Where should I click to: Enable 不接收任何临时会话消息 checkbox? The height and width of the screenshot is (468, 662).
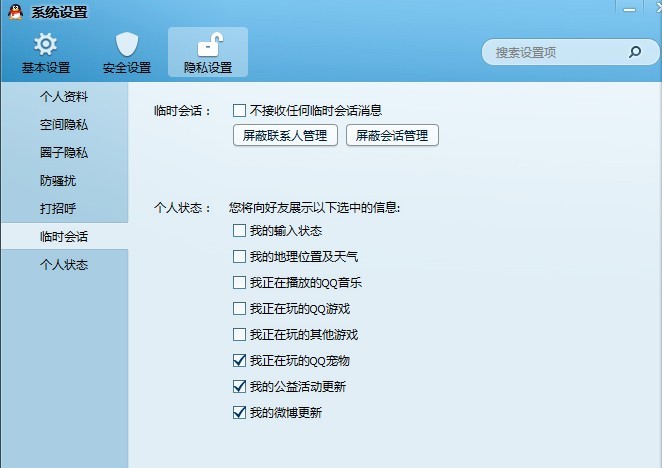pos(239,111)
